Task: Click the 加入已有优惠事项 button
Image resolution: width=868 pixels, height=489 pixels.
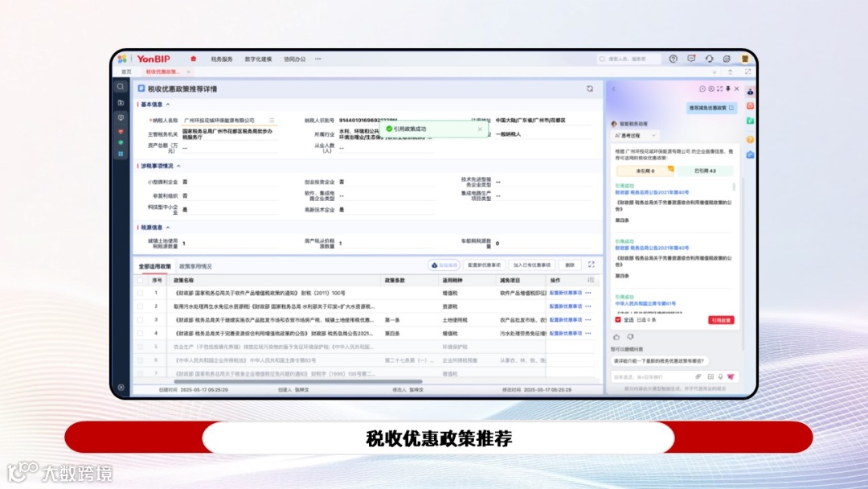Action: [531, 265]
